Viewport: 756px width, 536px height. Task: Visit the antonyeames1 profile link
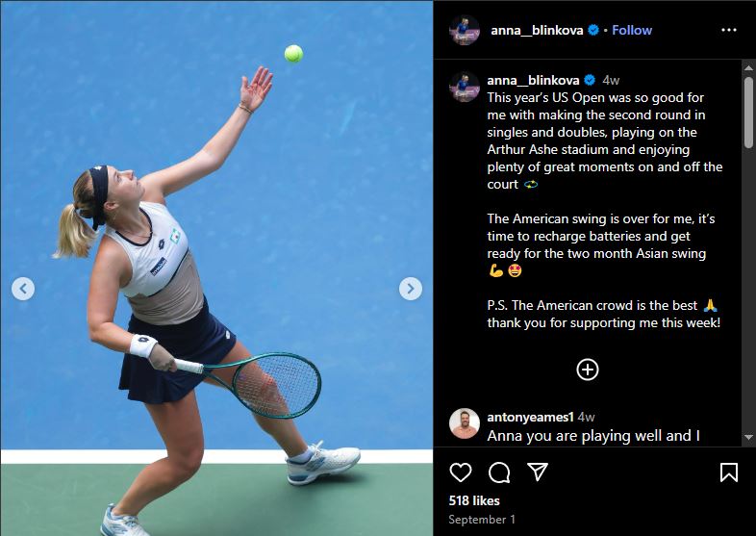coord(530,417)
